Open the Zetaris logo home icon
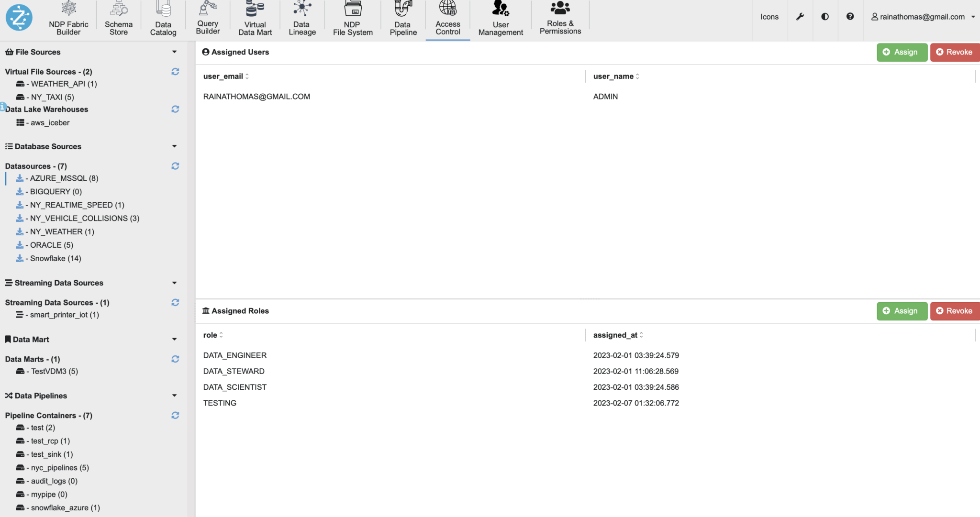The height and width of the screenshot is (517, 980). (x=19, y=17)
